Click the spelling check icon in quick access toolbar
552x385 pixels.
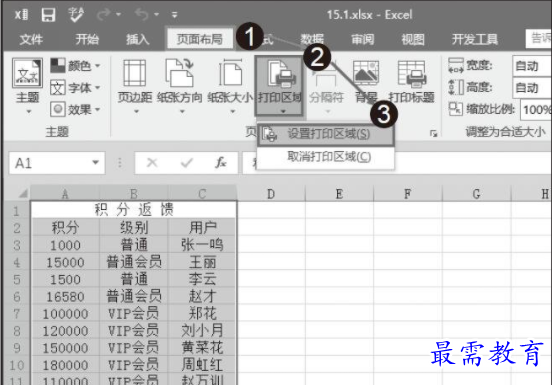click(76, 15)
